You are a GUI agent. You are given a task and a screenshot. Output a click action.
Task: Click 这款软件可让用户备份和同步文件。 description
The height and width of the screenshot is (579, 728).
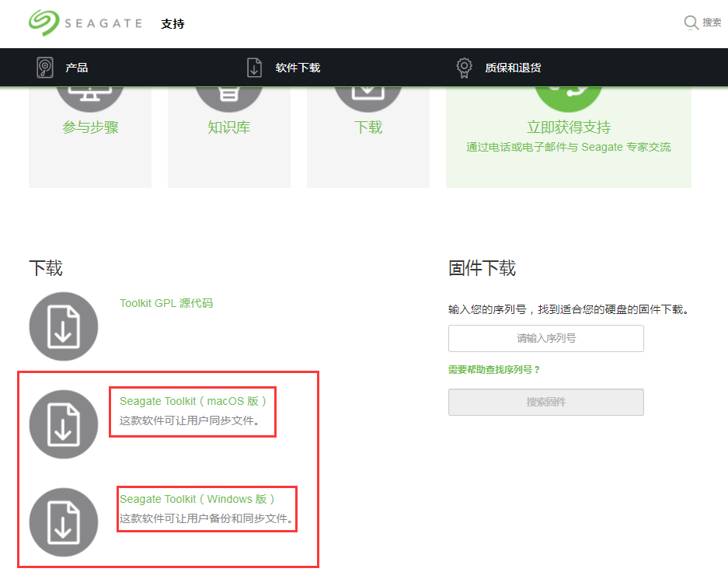coord(206,518)
